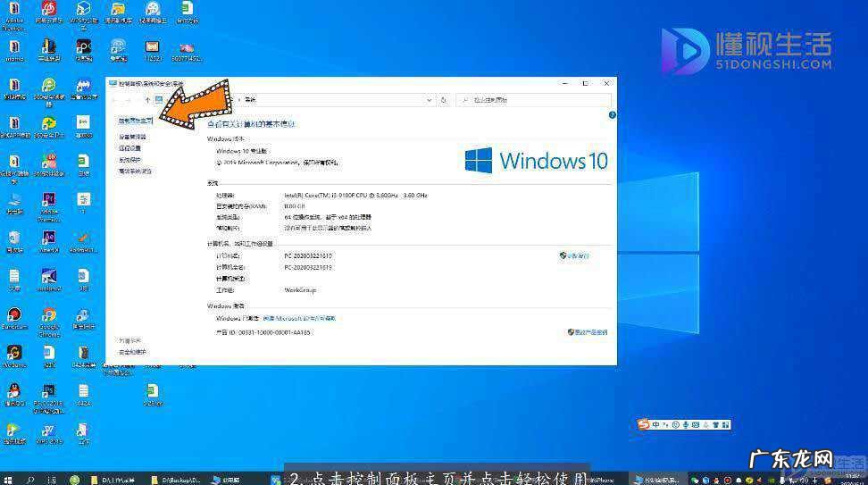Click Change settings beside computer name
This screenshot has width=868, height=485.
tap(574, 255)
